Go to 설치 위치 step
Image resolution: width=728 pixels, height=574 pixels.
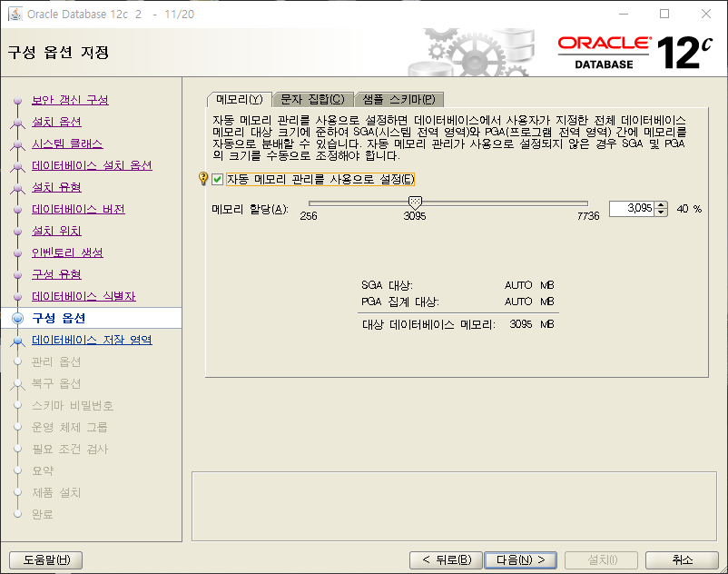[x=56, y=231]
